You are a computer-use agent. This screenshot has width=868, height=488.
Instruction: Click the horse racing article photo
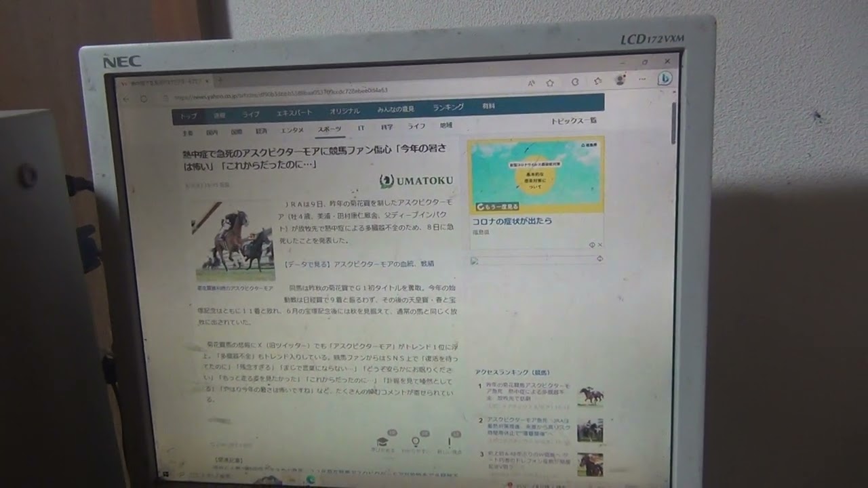(x=233, y=241)
